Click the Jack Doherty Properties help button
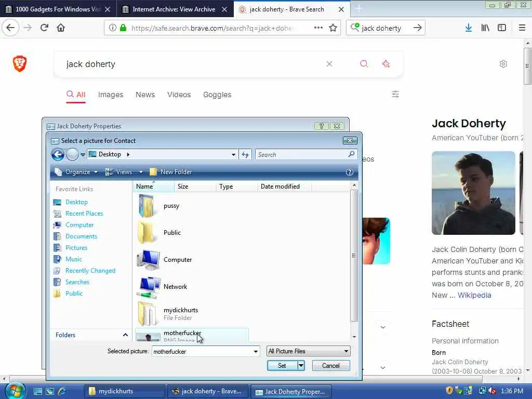The height and width of the screenshot is (399, 532). click(321, 126)
